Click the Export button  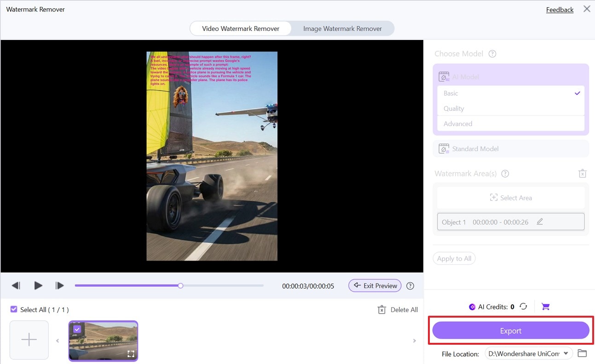pos(510,330)
